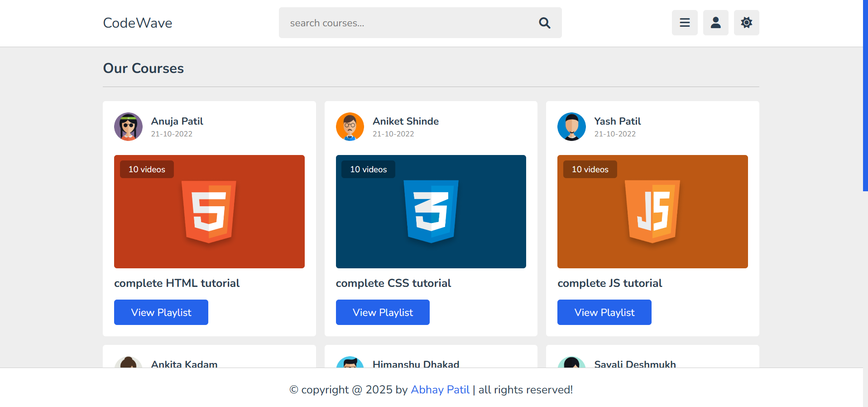Screen dimensions: 868x407
Task: View Playlist for complete HTML tutorial
Action: (161, 312)
